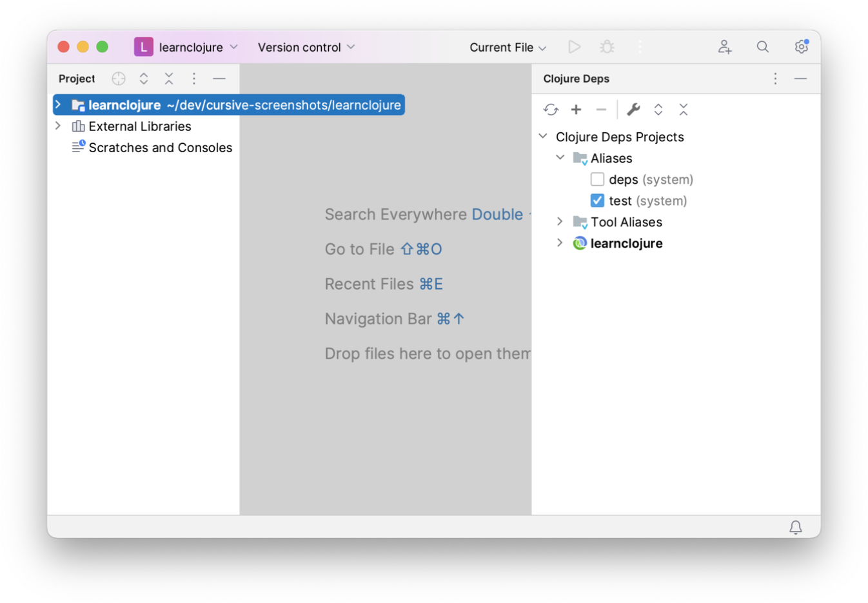Click Select Opened File target icon in Project panel
The height and width of the screenshot is (603, 868).
coord(119,79)
